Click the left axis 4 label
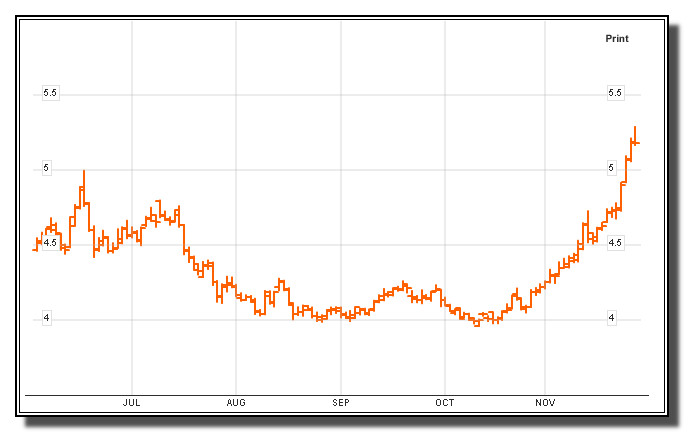 coord(46,318)
